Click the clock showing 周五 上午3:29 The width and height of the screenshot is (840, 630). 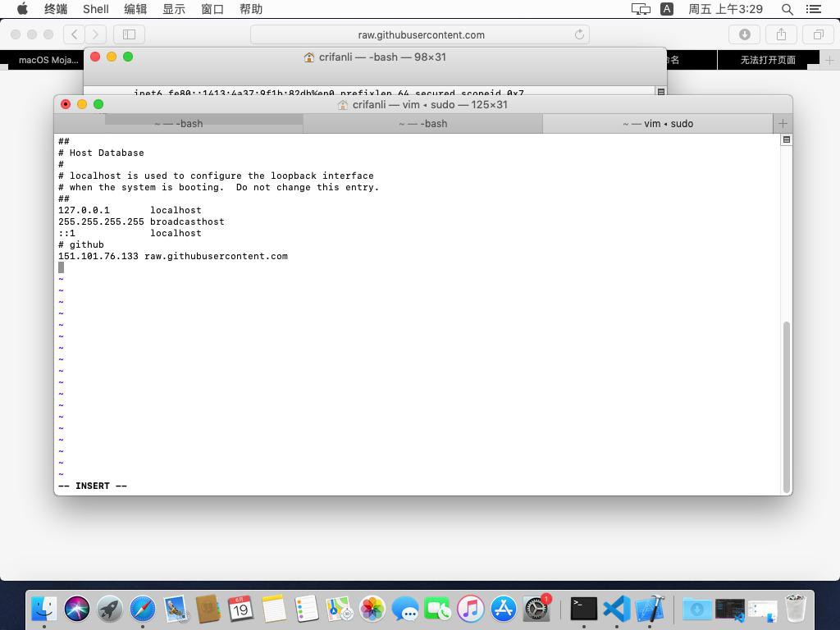point(725,9)
